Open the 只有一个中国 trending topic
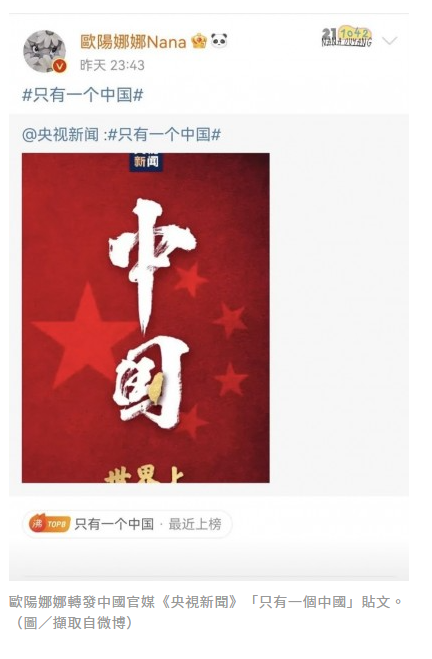The image size is (432, 659). pyautogui.click(x=114, y=524)
